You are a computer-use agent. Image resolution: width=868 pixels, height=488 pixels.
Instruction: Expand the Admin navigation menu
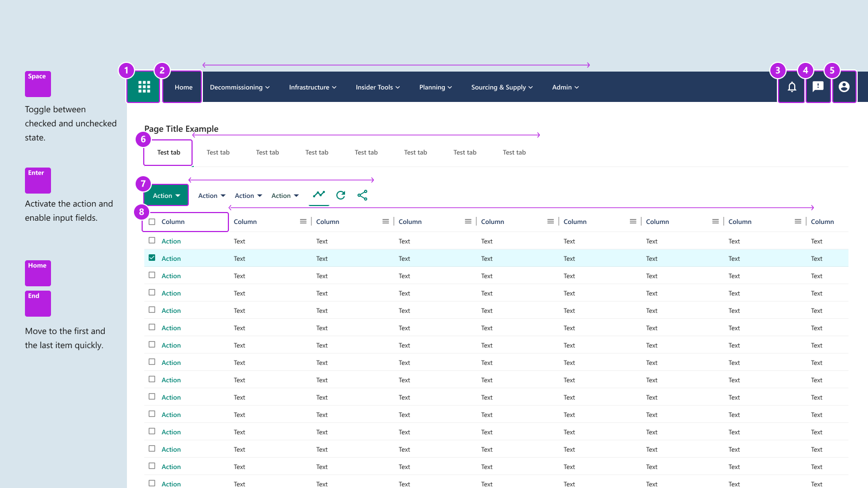(x=565, y=87)
